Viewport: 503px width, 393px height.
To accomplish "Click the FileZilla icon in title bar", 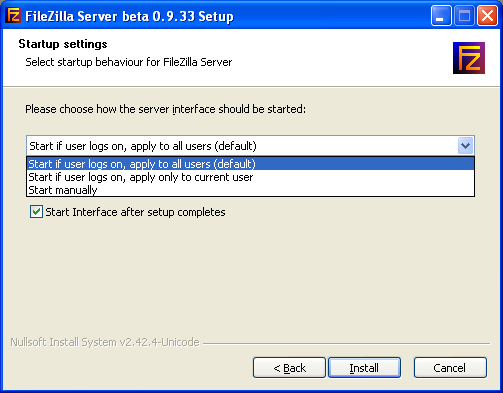I will (x=14, y=15).
